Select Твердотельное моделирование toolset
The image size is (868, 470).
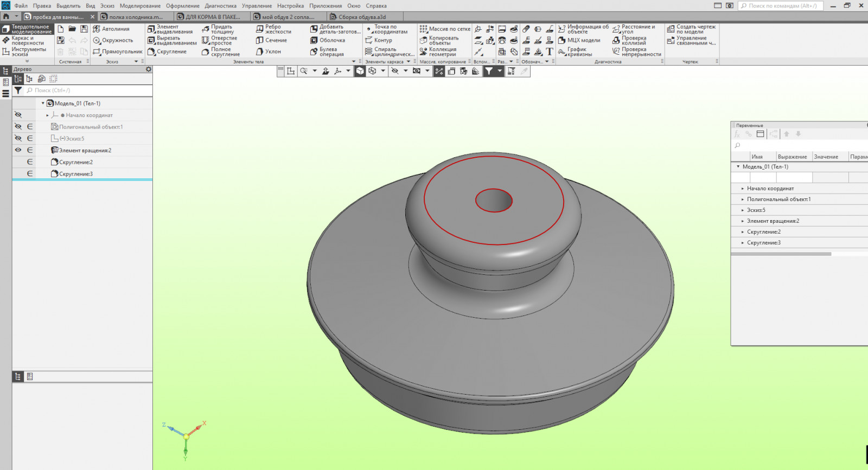[x=27, y=29]
